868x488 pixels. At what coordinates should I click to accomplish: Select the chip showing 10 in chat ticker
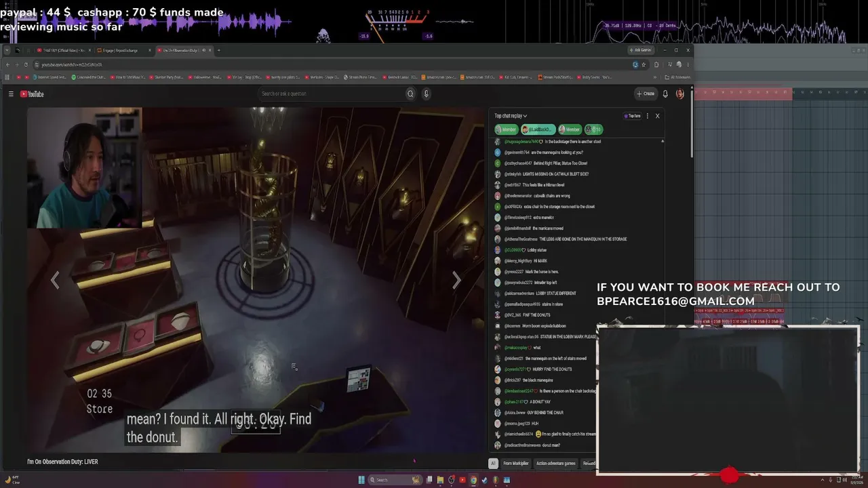coord(594,129)
